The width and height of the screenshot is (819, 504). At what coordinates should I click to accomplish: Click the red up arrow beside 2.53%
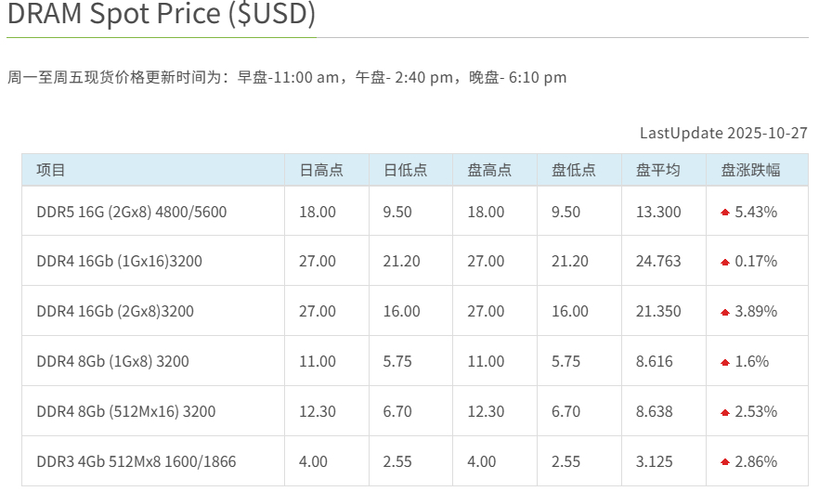coord(725,413)
